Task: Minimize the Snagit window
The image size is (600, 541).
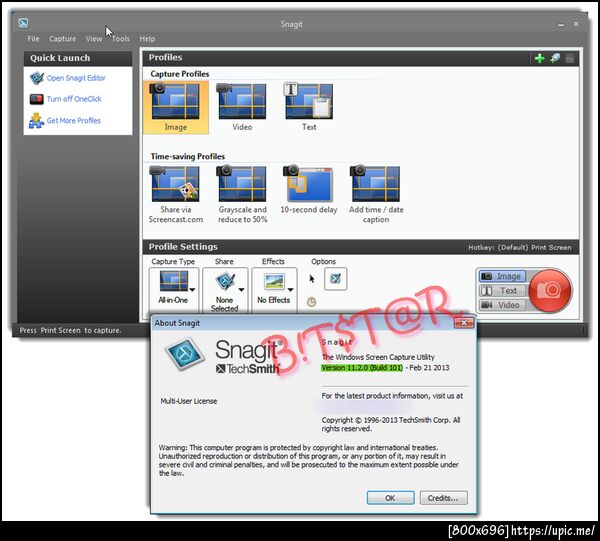Action: point(561,24)
